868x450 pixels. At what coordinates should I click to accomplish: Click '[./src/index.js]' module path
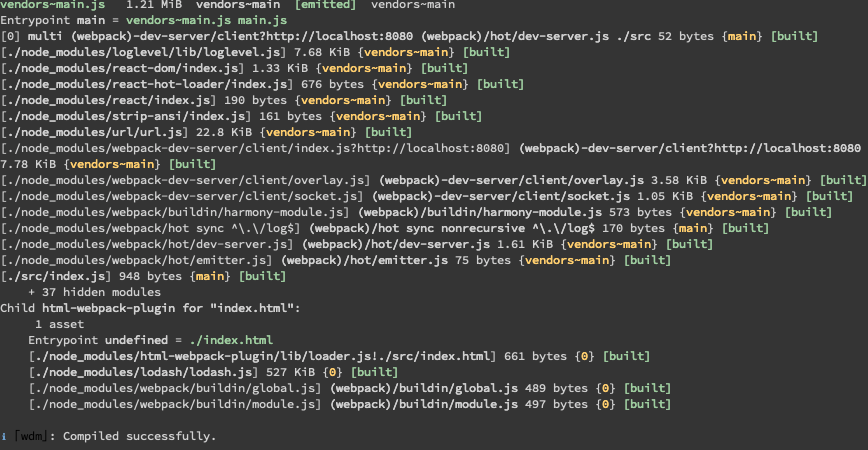point(56,276)
